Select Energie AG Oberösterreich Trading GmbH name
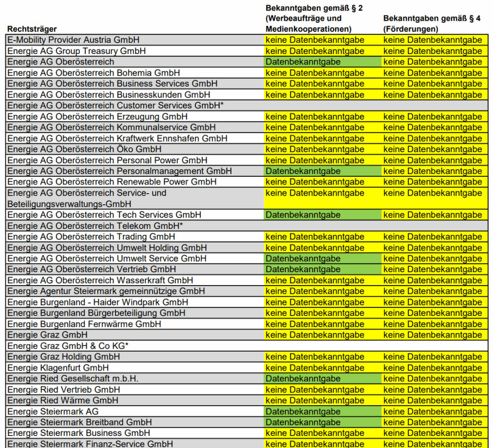Screen dimensions: 493x448 91,237
